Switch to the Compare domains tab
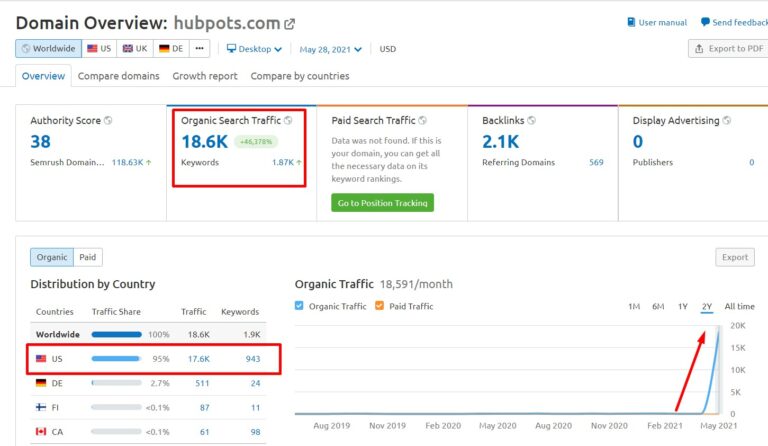 (x=118, y=76)
